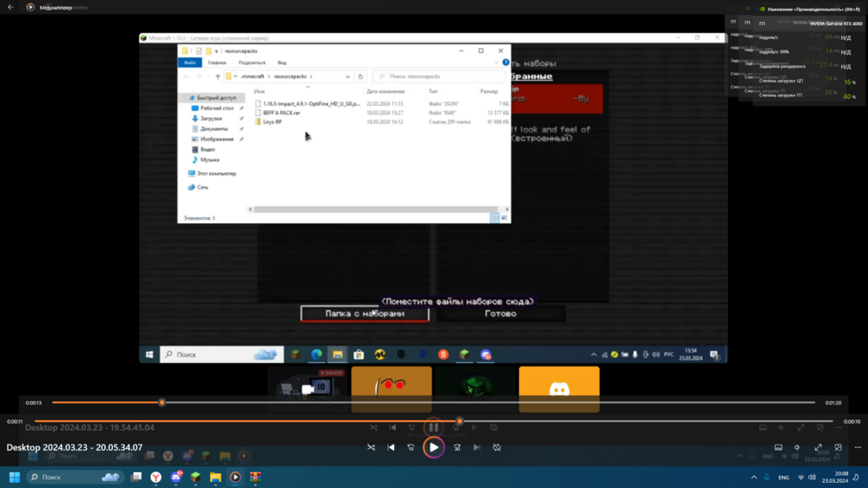This screenshot has width=868, height=488.
Task: Open Yandex Browser from the taskbar
Action: [156, 477]
